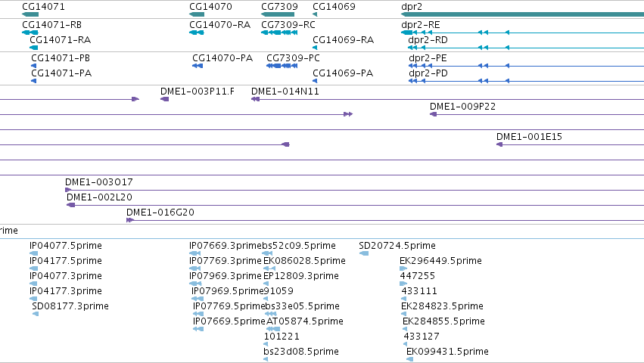This screenshot has width=644, height=363.
Task: Select the dpr2-PE protein label
Action: [x=428, y=58]
